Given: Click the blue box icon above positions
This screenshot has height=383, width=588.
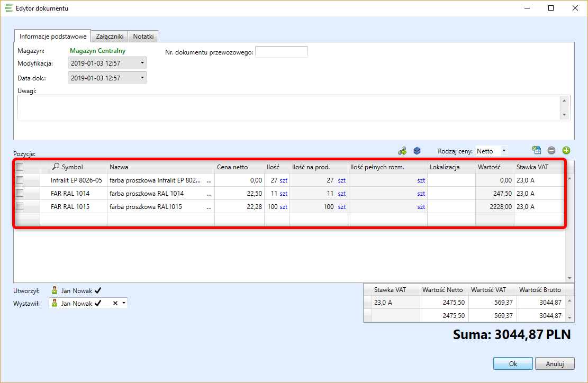Looking at the screenshot, I should pyautogui.click(x=417, y=151).
